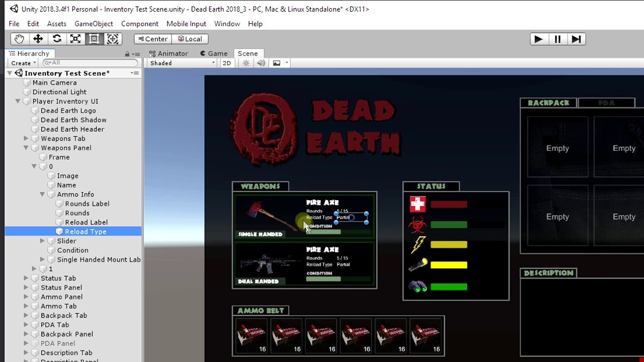Toggle Local handle rotation button

(x=190, y=39)
